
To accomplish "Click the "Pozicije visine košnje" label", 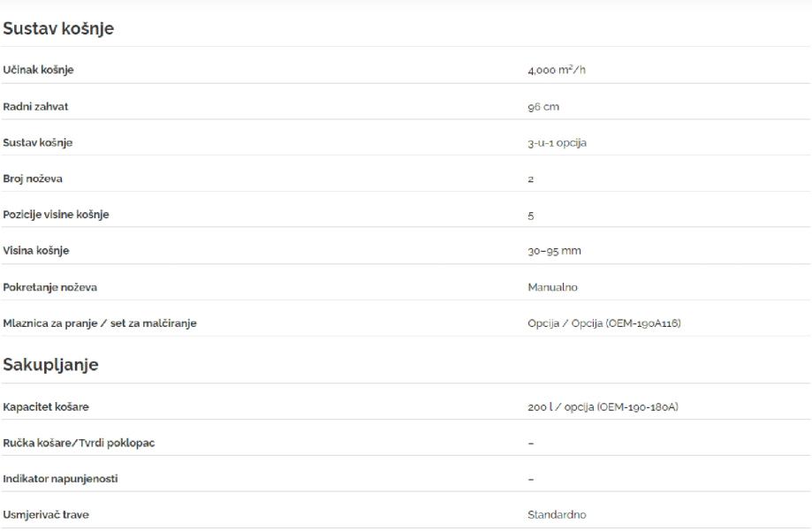I will (x=56, y=215).
